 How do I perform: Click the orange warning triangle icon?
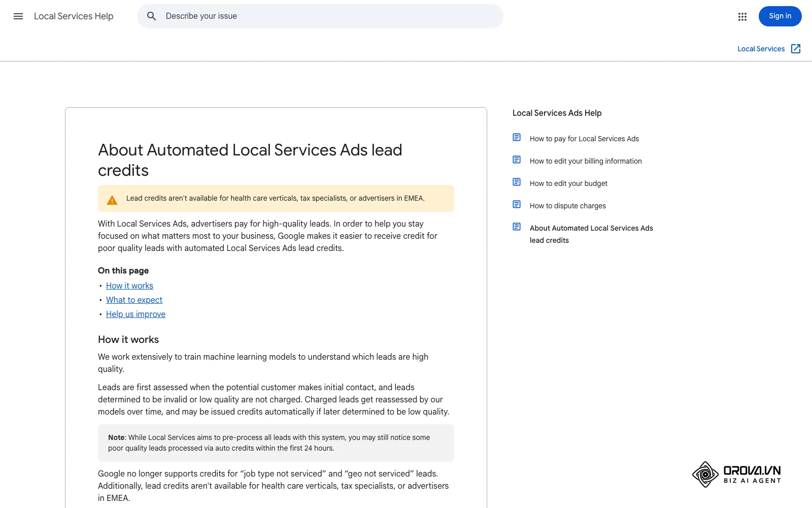click(112, 200)
